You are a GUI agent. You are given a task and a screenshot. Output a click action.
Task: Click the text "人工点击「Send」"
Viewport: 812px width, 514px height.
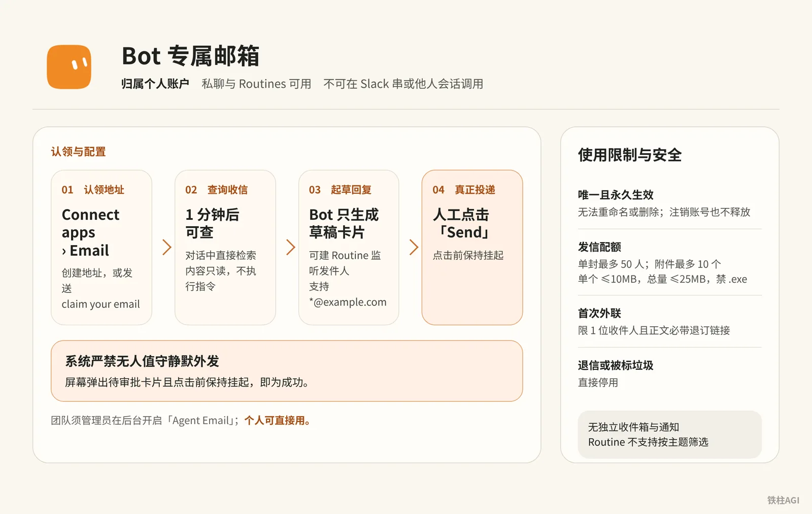461,223
